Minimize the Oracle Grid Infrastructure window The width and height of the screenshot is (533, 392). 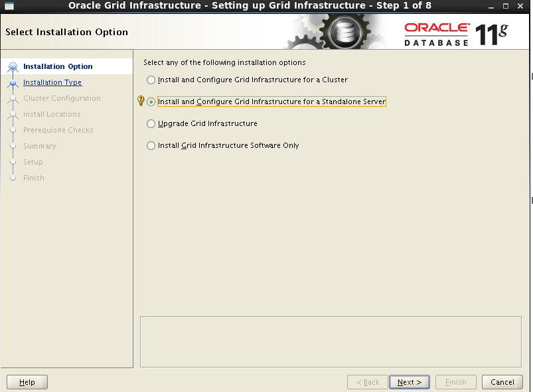coord(491,6)
